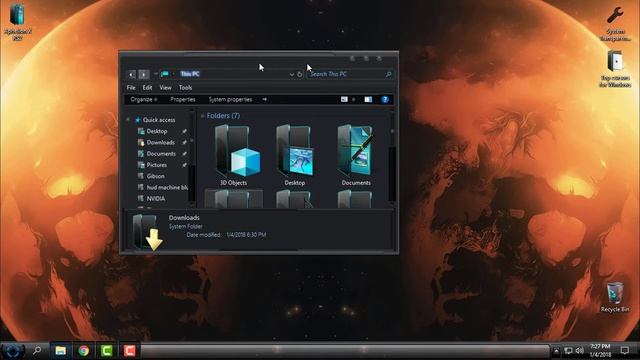Open the Action Center notifications icon

click(624, 351)
